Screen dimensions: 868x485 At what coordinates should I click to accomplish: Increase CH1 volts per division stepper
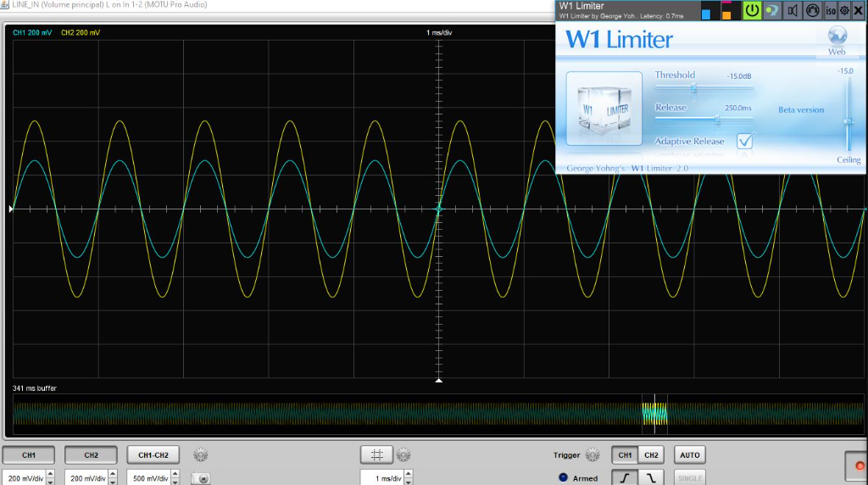point(50,474)
